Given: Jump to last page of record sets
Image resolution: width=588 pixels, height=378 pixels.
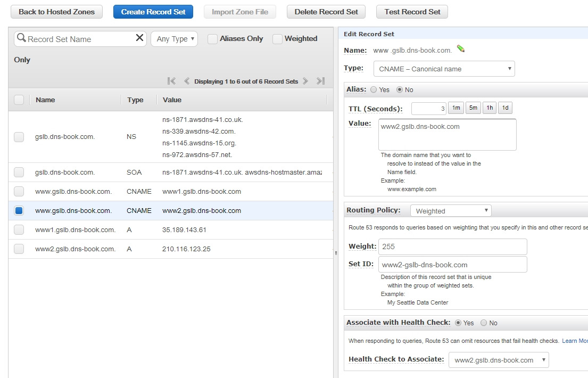Looking at the screenshot, I should 320,81.
